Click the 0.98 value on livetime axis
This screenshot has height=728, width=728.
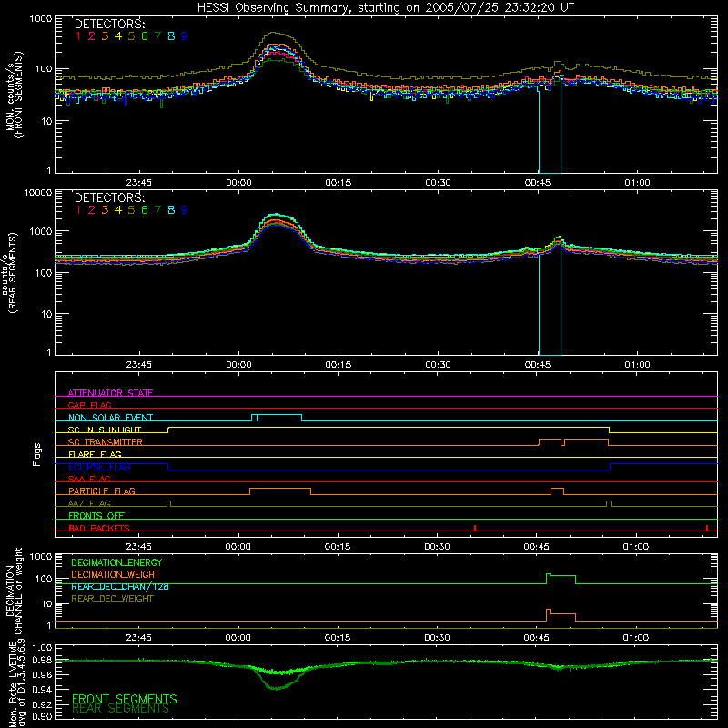pos(42,660)
